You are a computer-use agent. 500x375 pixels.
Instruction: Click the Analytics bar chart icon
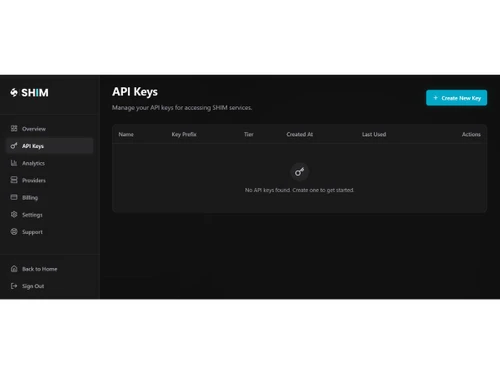click(14, 163)
